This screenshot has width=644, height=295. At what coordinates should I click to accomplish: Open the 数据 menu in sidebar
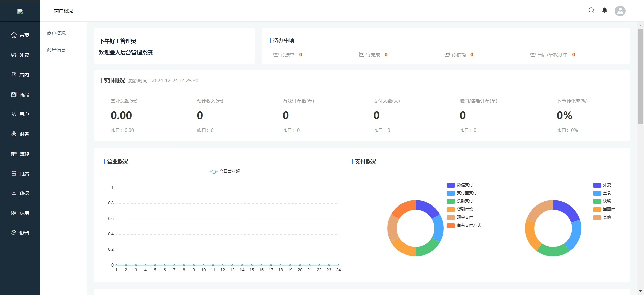(x=20, y=193)
